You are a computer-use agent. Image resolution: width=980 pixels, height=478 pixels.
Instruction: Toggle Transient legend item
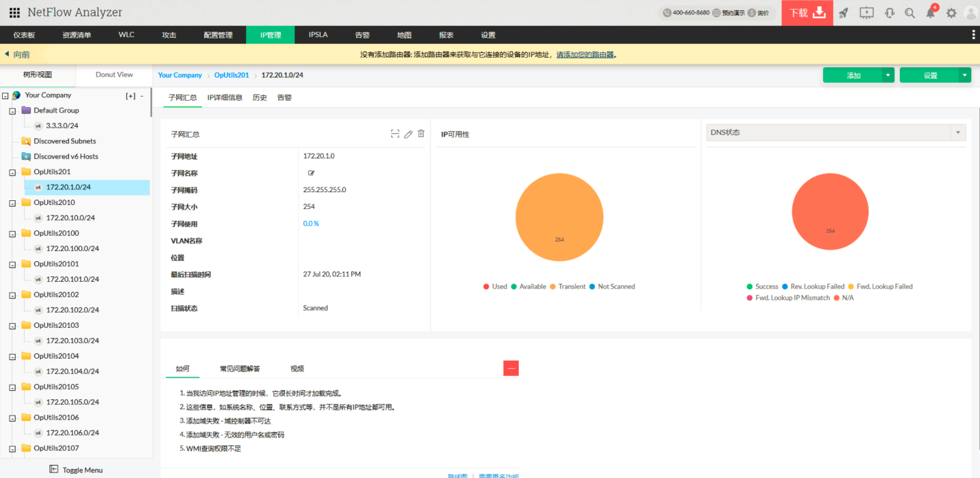[x=567, y=287]
